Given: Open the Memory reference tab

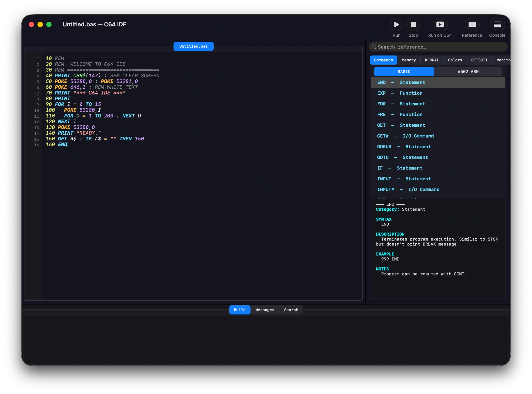Looking at the screenshot, I should pyautogui.click(x=408, y=60).
